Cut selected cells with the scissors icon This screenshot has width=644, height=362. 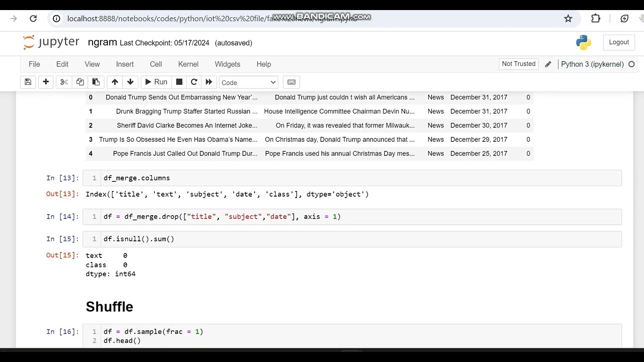point(64,82)
